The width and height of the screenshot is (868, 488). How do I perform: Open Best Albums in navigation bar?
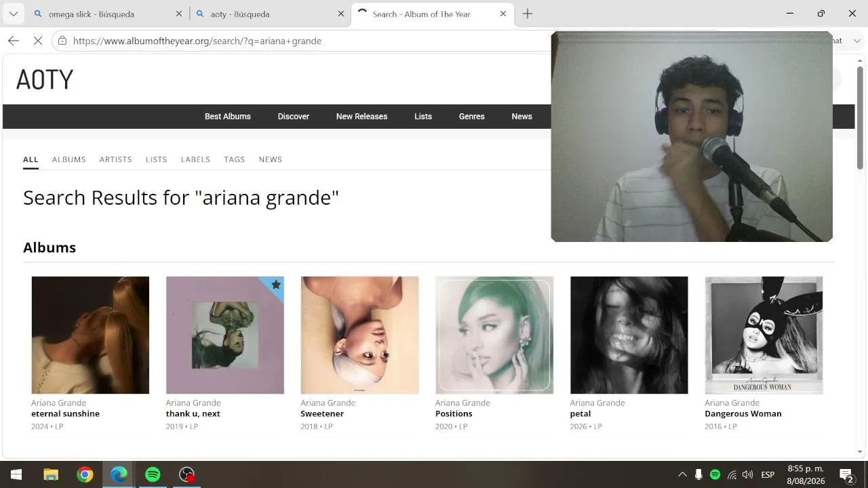(228, 117)
